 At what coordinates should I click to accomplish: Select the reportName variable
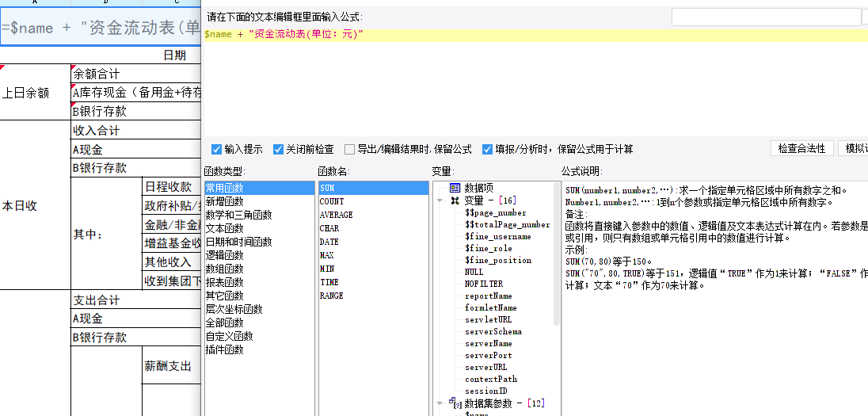tap(488, 296)
